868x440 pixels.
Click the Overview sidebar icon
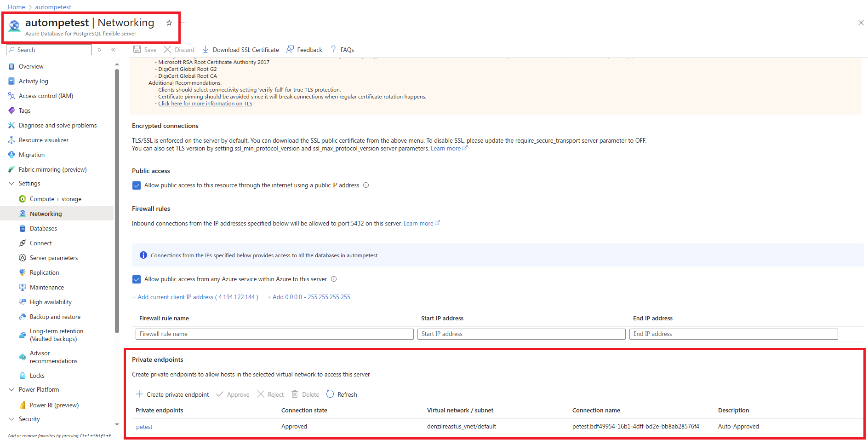pos(11,67)
